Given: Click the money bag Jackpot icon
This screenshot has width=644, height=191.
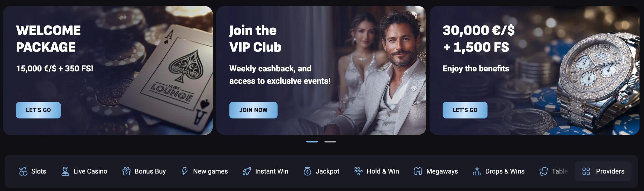Looking at the screenshot, I should [307, 171].
